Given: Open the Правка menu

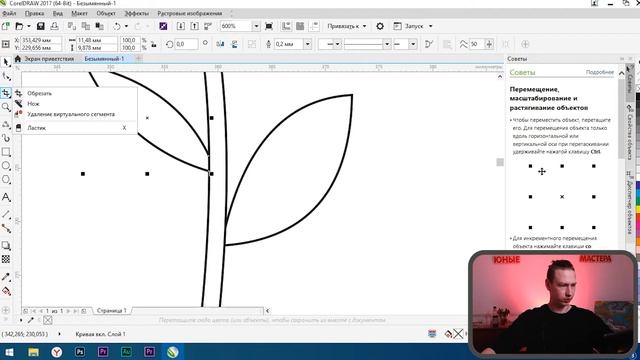Looking at the screenshot, I should (34, 13).
